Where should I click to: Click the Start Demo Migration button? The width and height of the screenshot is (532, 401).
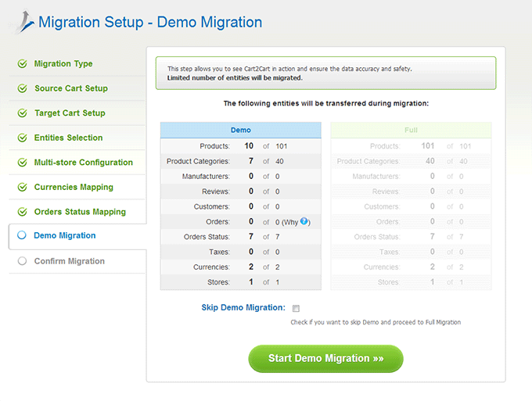325,359
